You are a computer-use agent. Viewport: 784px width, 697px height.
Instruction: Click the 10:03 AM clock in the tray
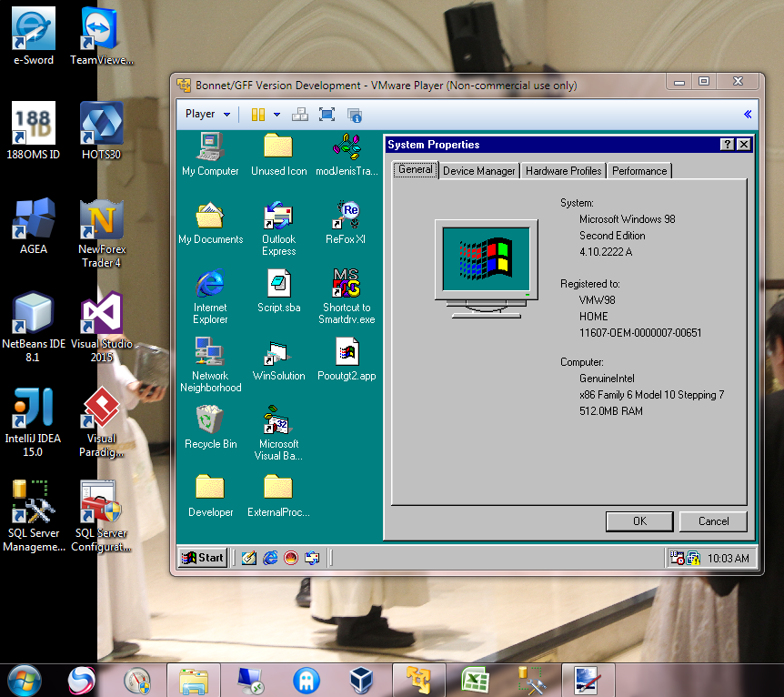click(728, 557)
